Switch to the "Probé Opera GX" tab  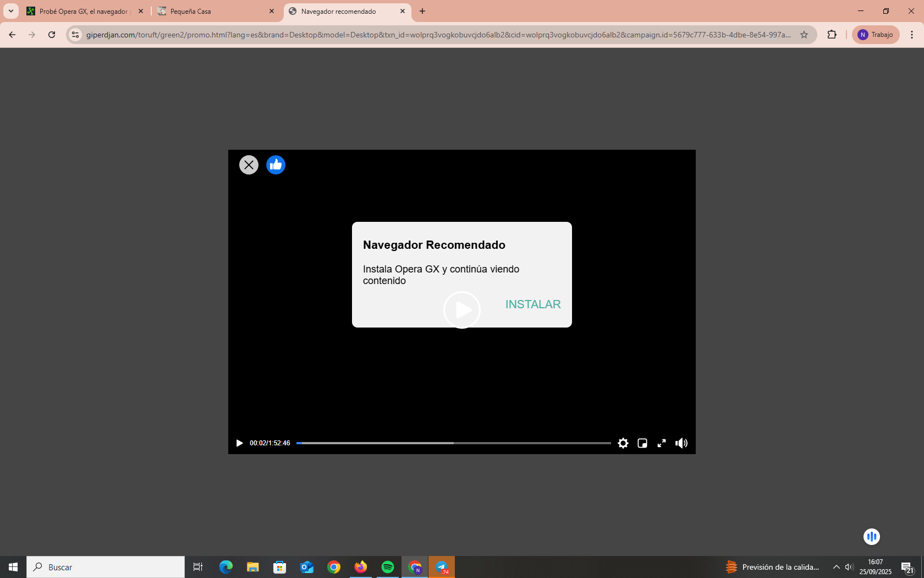(85, 11)
